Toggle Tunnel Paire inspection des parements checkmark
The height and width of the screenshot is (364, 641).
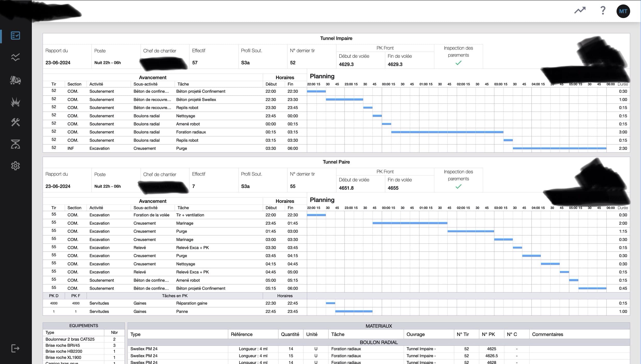coord(458,187)
